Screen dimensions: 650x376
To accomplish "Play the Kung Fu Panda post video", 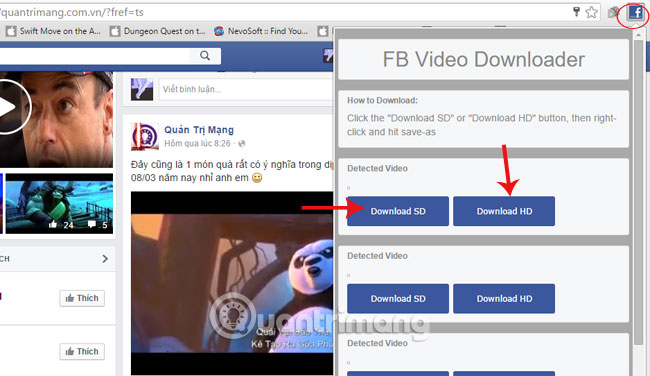I will (x=232, y=283).
